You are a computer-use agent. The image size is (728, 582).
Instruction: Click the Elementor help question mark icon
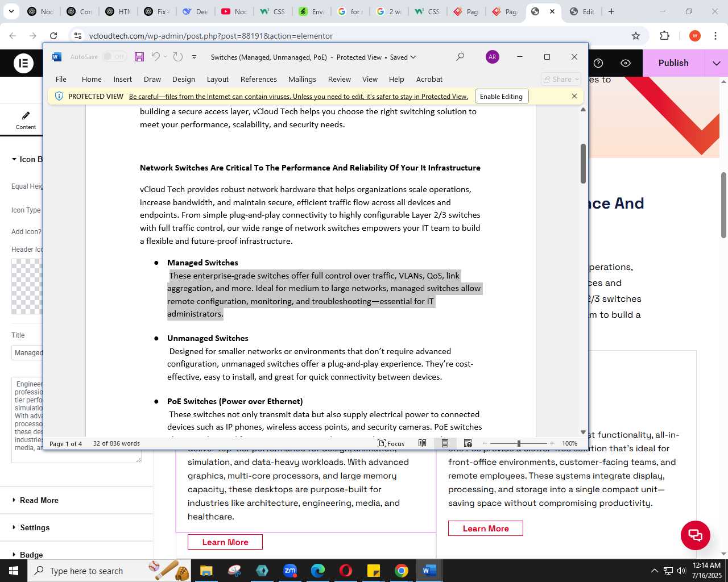[598, 63]
